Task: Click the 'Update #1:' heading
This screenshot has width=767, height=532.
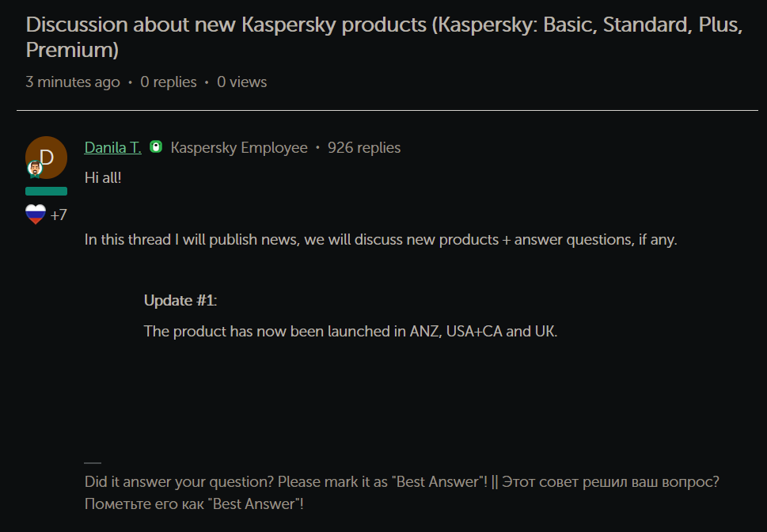Action: [180, 301]
